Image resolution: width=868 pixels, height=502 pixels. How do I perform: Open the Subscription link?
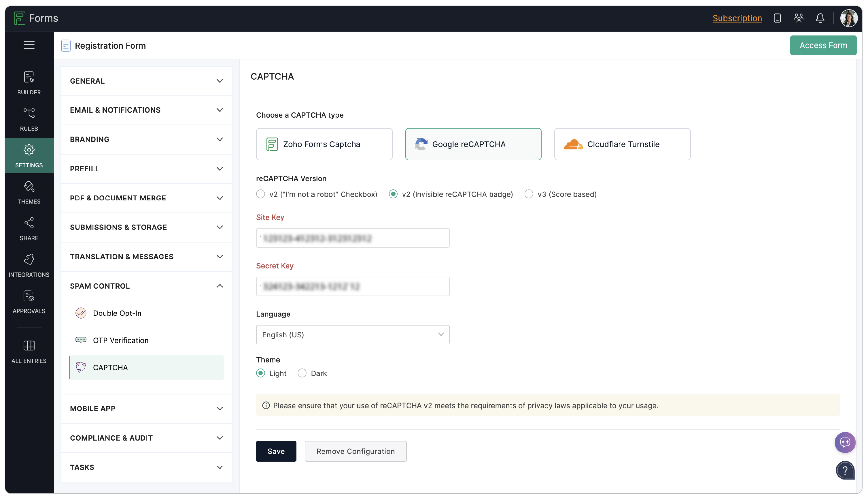(737, 18)
